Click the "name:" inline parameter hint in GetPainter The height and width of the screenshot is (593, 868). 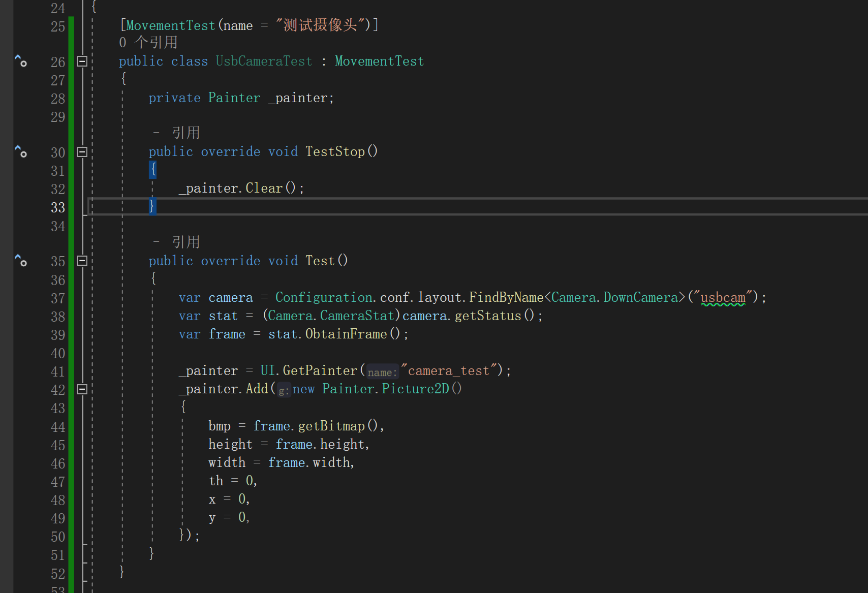382,372
